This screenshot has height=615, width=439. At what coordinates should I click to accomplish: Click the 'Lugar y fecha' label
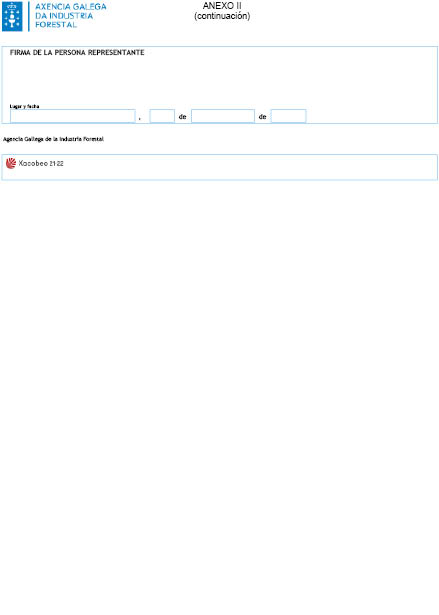coord(24,106)
